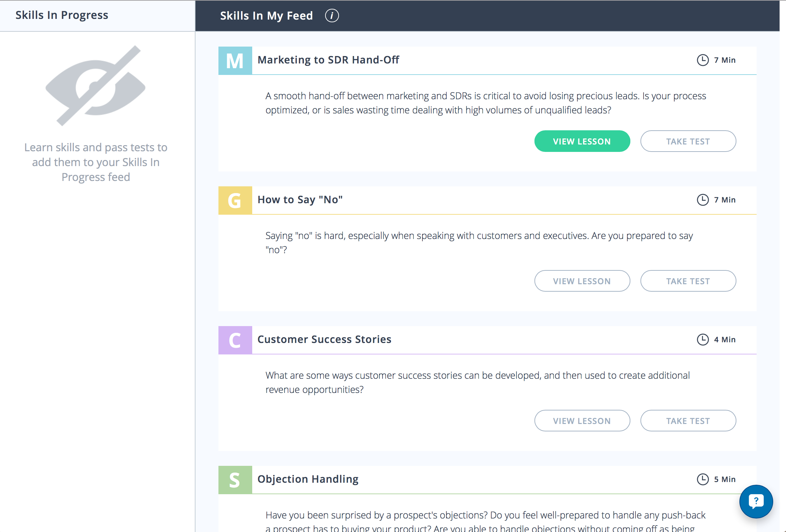The height and width of the screenshot is (532, 786).
Task: Click the purple C icon tile
Action: click(235, 340)
